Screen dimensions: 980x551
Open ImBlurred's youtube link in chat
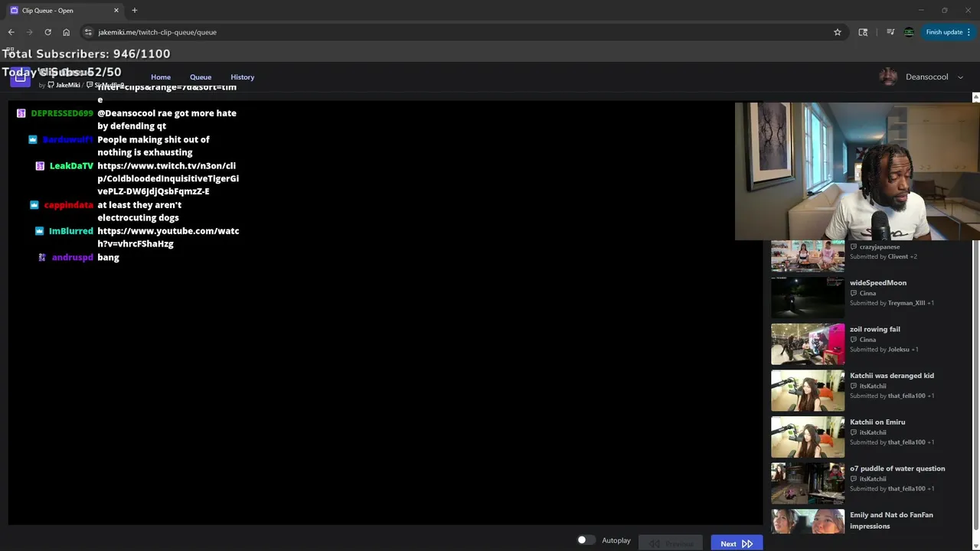168,237
